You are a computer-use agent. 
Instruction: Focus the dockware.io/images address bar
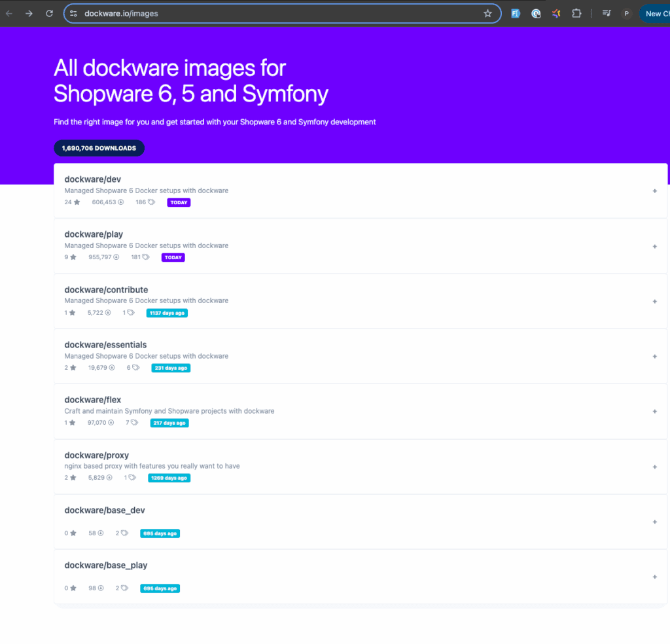282,14
